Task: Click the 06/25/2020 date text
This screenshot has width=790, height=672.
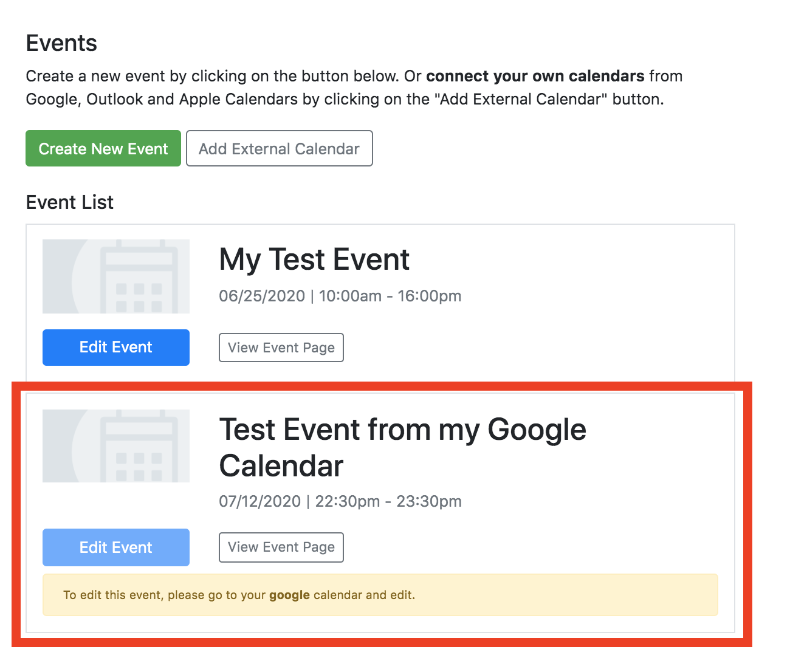Action: coord(262,296)
